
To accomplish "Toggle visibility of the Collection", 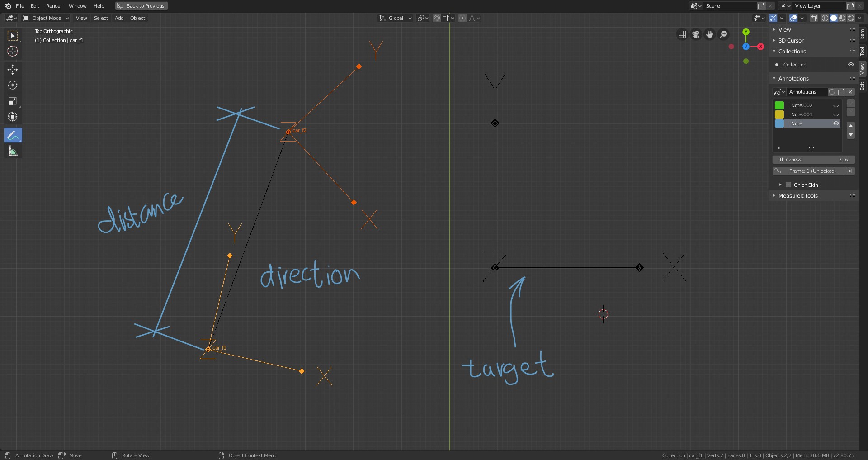I will pos(851,65).
